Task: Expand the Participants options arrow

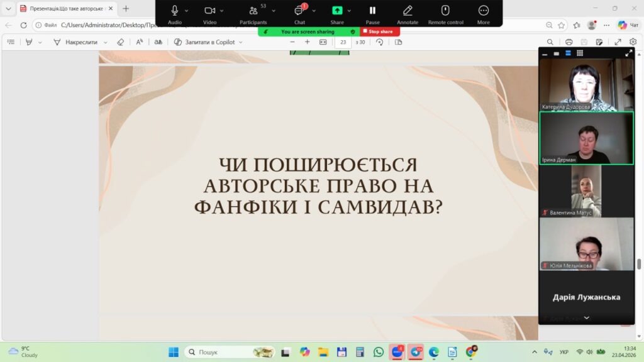Action: click(274, 11)
